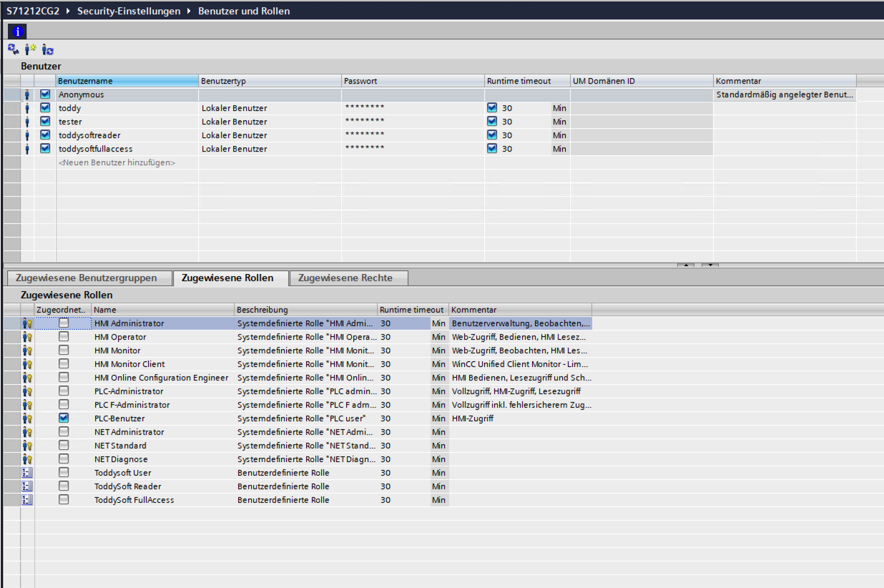Click the password field of user toddy
Screen dimensions: 884x588
pyautogui.click(x=413, y=108)
